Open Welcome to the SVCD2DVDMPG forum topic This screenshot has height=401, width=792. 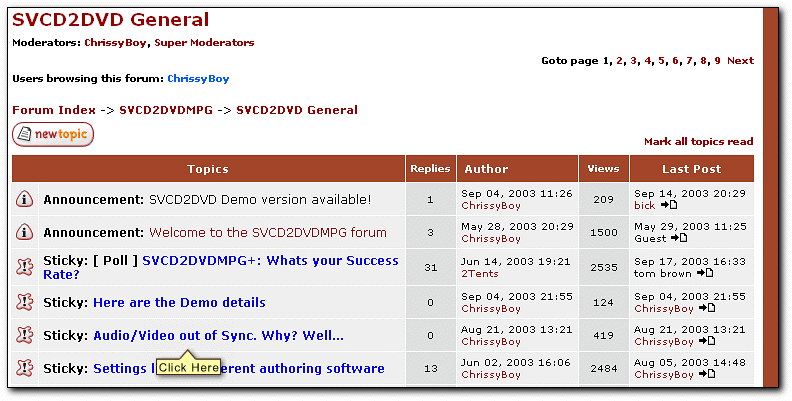click(268, 232)
